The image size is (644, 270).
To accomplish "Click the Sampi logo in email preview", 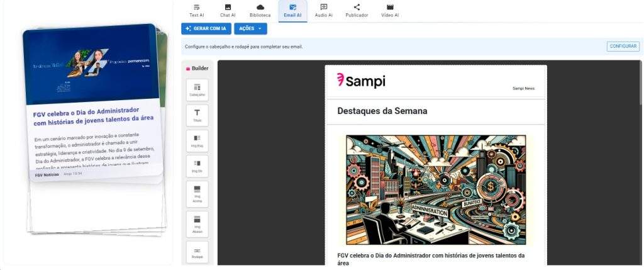I will coord(361,81).
